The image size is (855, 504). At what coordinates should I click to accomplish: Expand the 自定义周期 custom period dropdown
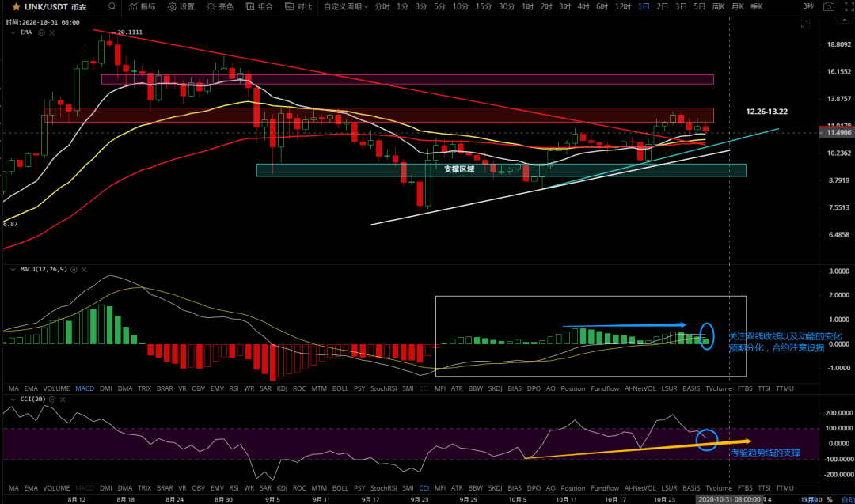point(346,6)
